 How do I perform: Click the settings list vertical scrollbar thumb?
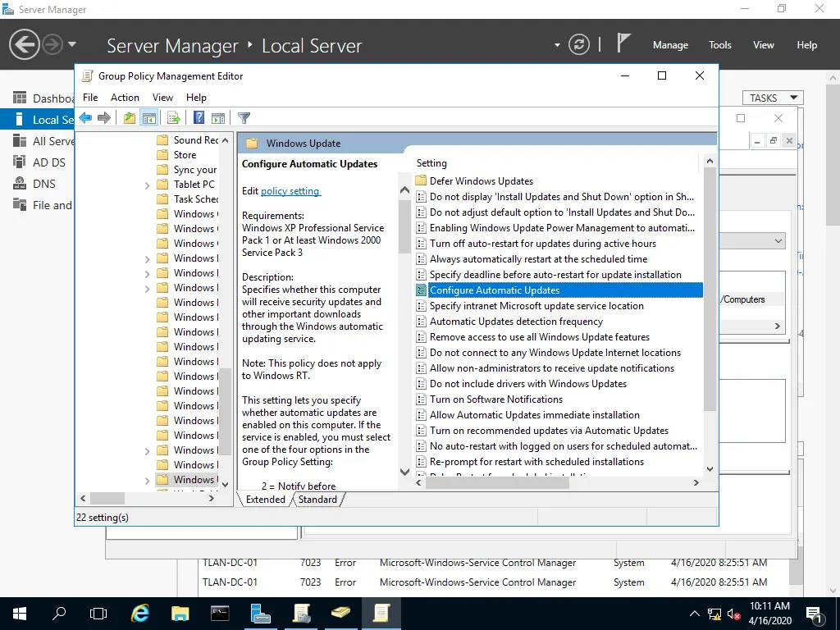click(710, 290)
